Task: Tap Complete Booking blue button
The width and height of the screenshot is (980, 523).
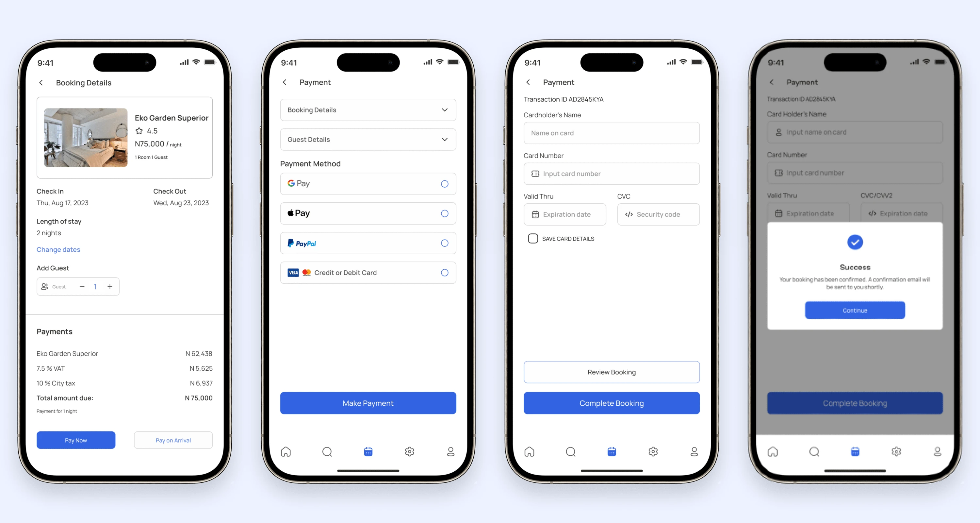Action: pos(611,404)
